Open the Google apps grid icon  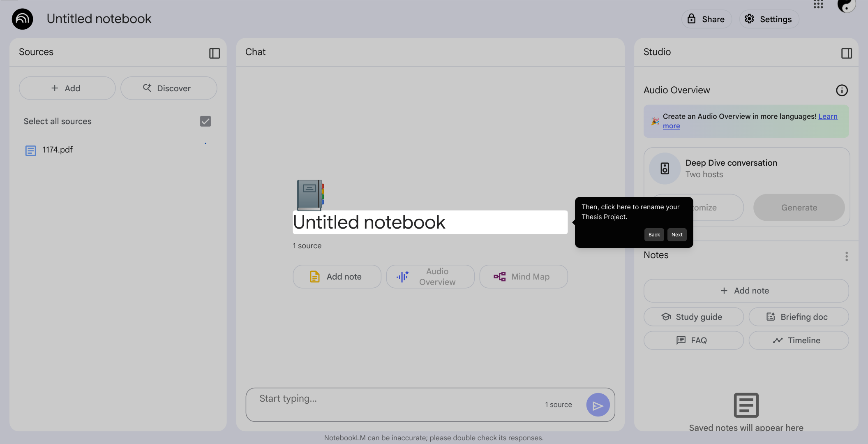click(818, 4)
